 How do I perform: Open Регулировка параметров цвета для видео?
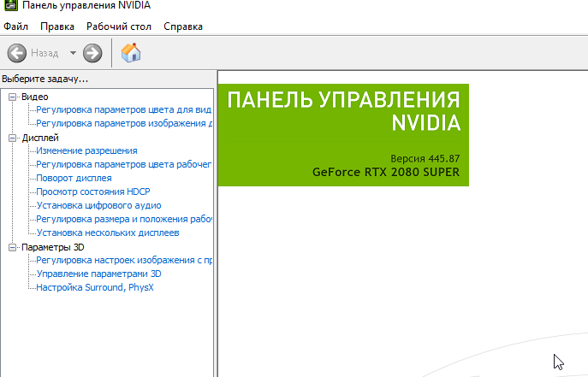[124, 109]
